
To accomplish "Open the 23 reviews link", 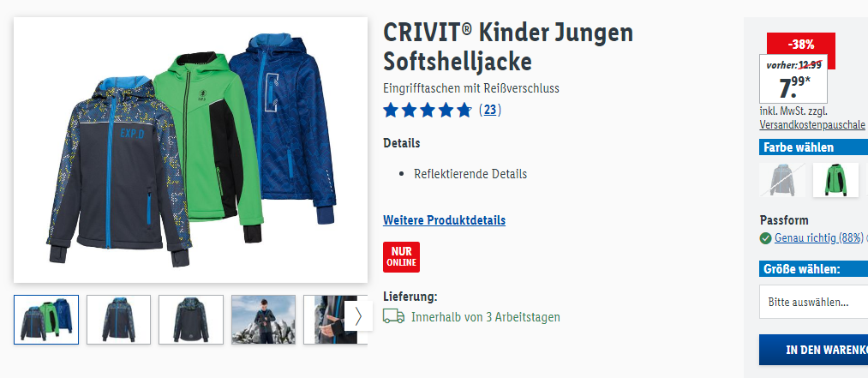I will pyautogui.click(x=490, y=110).
